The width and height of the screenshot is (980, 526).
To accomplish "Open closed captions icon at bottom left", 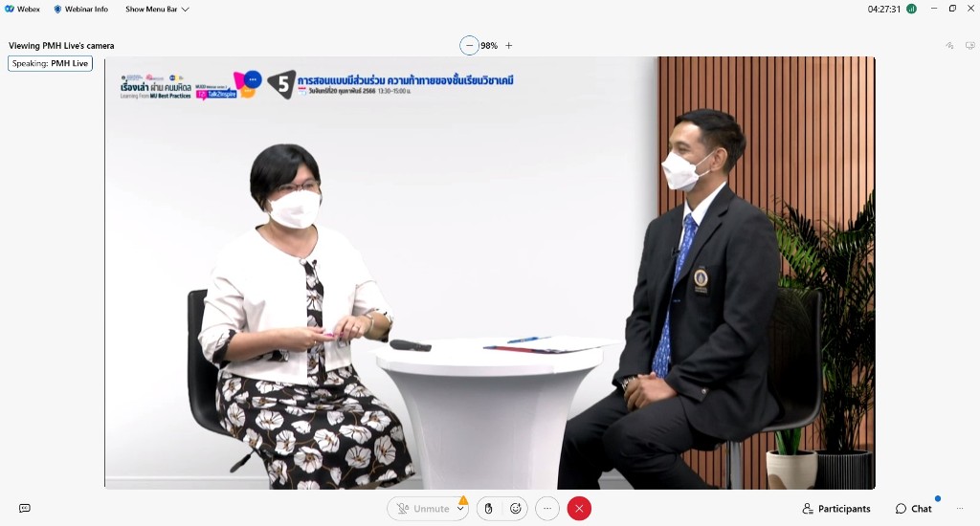I will point(25,509).
